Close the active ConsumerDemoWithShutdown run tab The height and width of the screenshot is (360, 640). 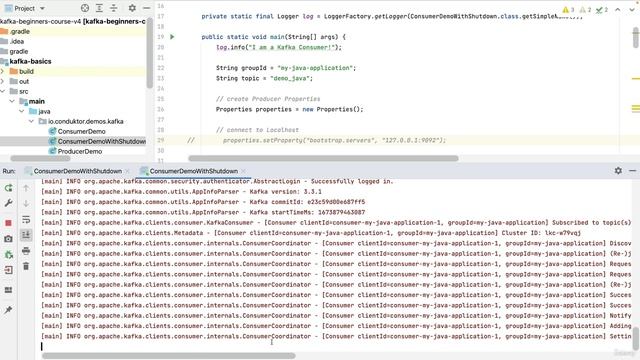[243, 171]
